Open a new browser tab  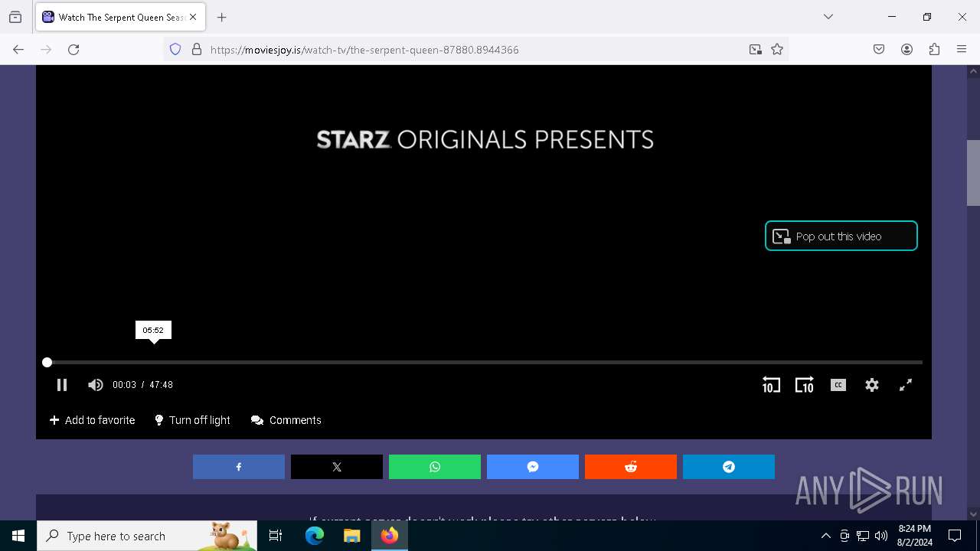pyautogui.click(x=221, y=17)
